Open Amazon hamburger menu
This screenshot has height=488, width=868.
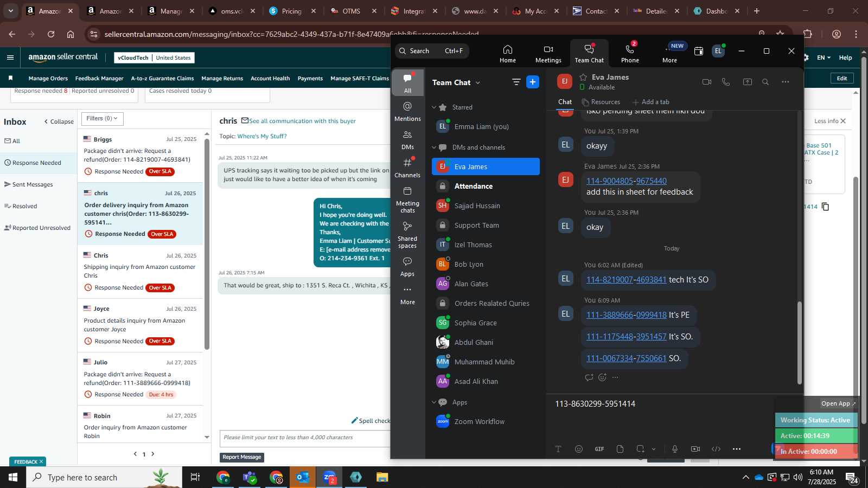pos(10,57)
